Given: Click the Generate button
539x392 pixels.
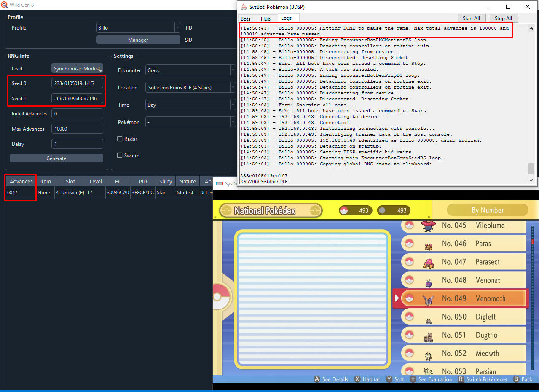Looking at the screenshot, I should tap(56, 158).
